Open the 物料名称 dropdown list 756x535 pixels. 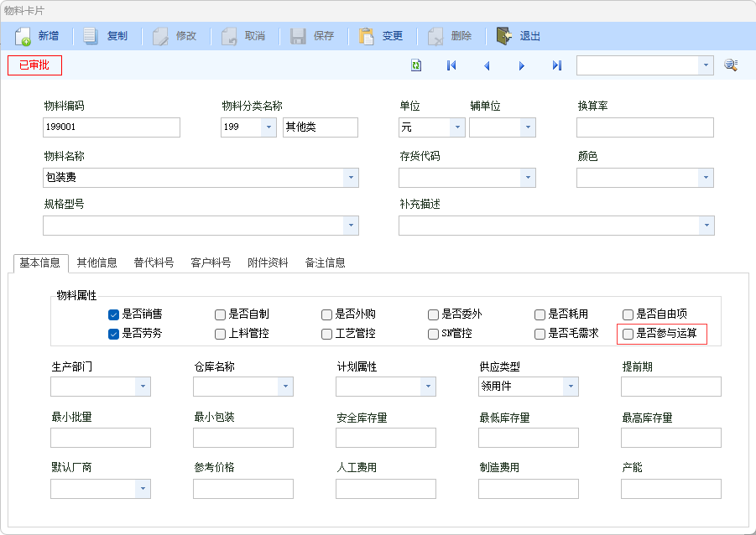pos(350,178)
